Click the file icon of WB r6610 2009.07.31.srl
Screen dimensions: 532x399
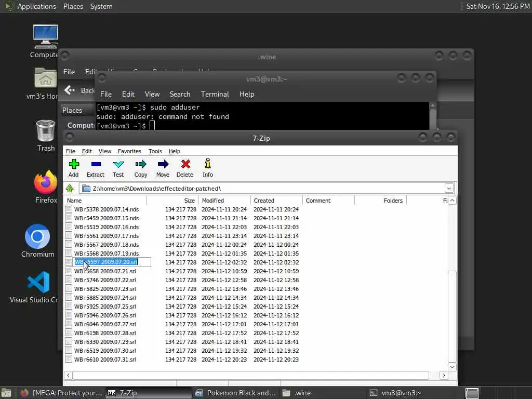[69, 359]
